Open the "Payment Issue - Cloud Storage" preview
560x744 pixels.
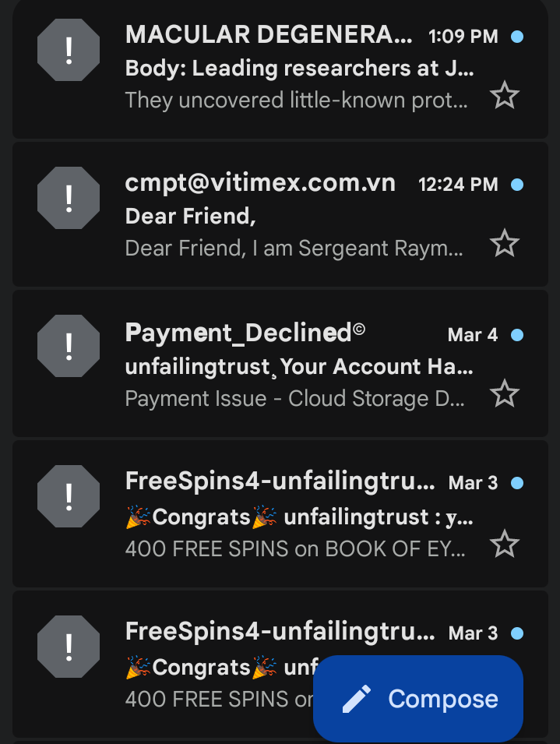(x=296, y=399)
